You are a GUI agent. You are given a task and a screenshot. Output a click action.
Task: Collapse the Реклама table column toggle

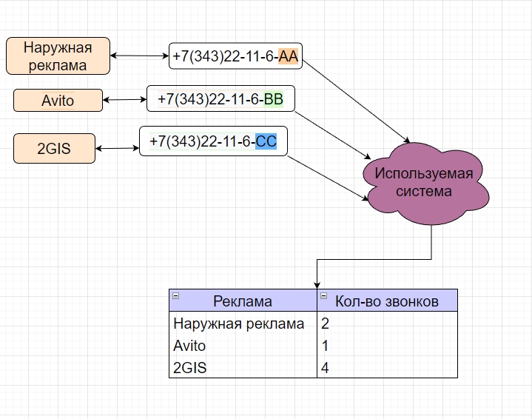pyautogui.click(x=176, y=295)
